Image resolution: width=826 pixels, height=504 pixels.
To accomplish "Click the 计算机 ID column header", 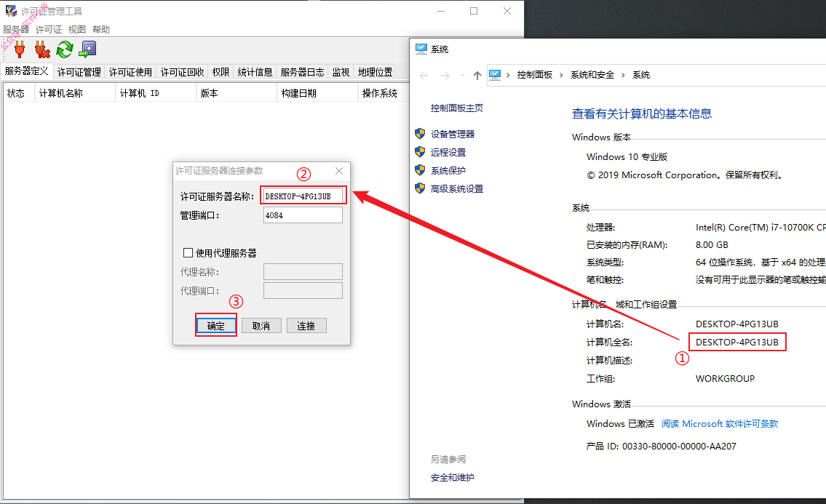I will pos(156,93).
